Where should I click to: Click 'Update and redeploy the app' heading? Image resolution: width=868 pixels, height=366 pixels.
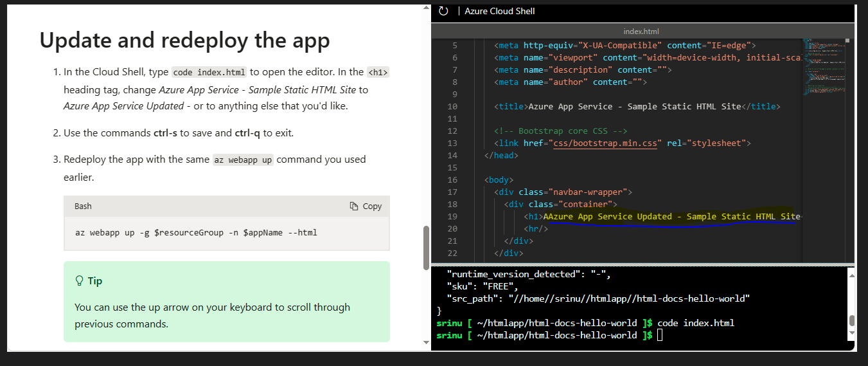click(x=185, y=40)
